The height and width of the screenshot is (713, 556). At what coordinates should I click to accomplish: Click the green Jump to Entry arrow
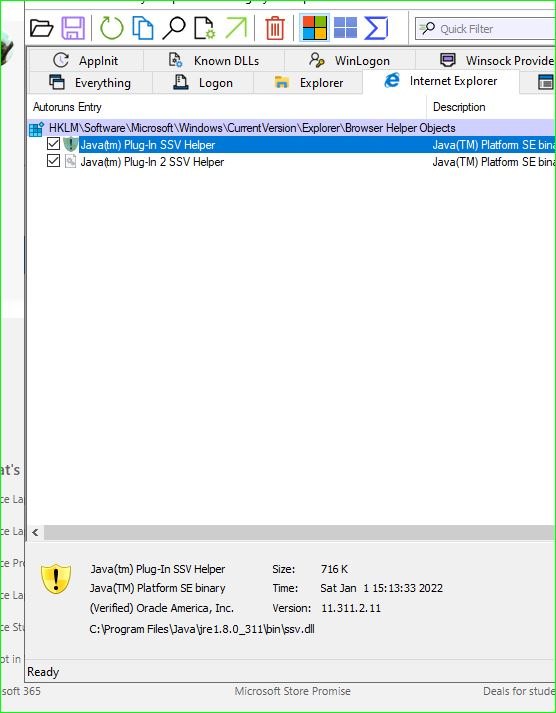(x=236, y=28)
